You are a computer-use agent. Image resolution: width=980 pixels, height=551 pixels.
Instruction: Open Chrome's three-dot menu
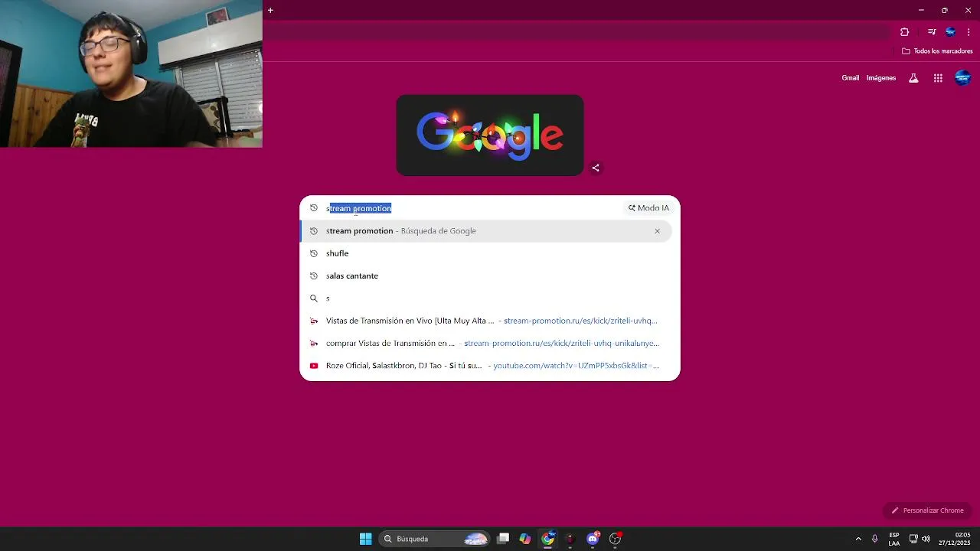tap(969, 32)
